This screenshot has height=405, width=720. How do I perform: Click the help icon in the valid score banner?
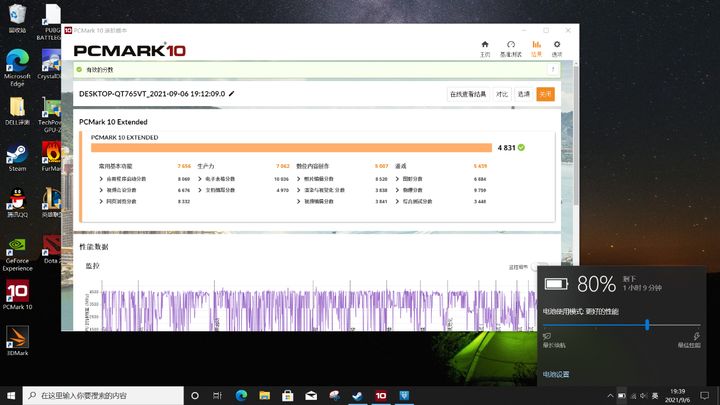pos(553,69)
